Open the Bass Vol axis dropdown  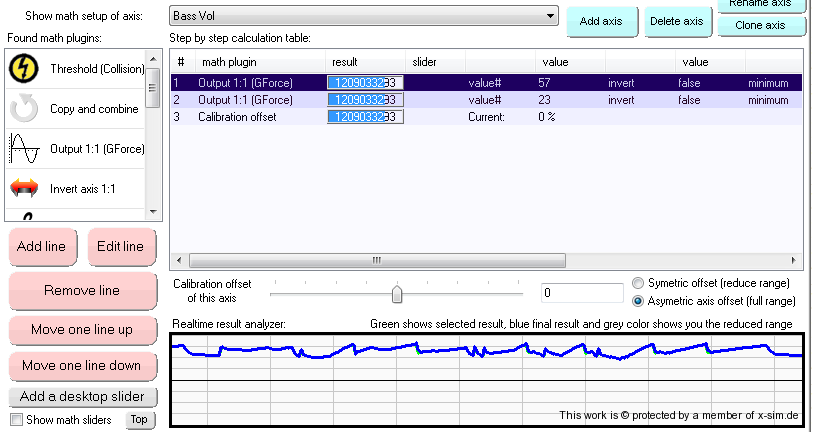pyautogui.click(x=549, y=17)
